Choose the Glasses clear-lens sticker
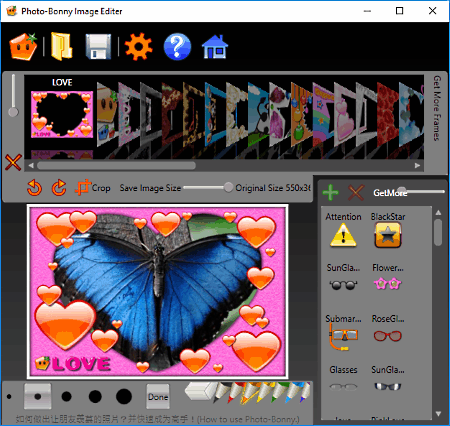Viewport: 450px width, 426px height. pyautogui.click(x=343, y=379)
